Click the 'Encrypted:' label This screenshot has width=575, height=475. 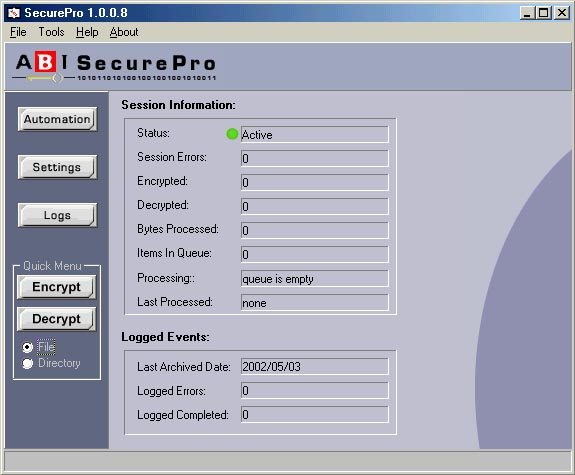pyautogui.click(x=162, y=181)
